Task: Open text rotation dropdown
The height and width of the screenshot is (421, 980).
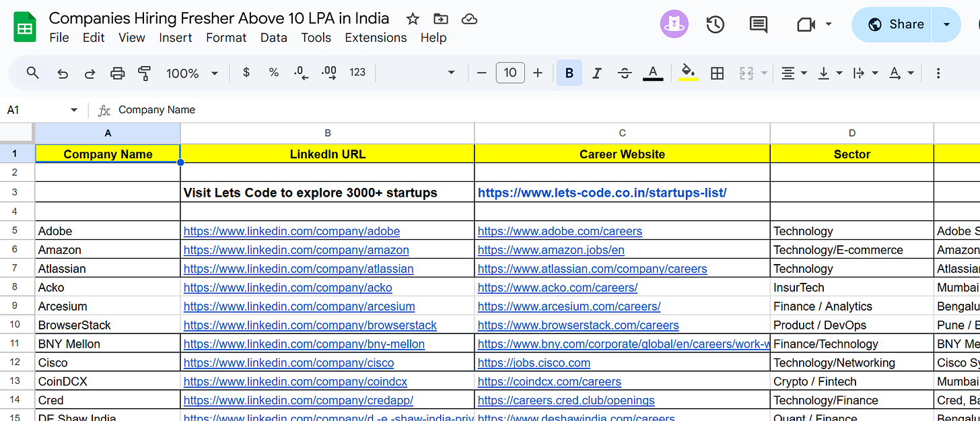Action: click(901, 73)
